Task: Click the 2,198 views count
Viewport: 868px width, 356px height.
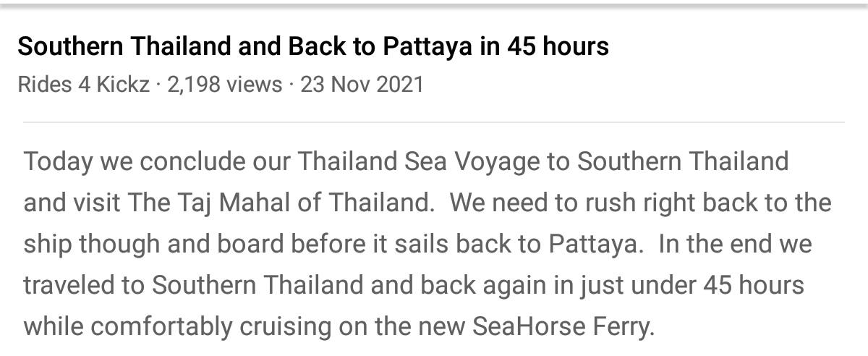Action: click(224, 85)
